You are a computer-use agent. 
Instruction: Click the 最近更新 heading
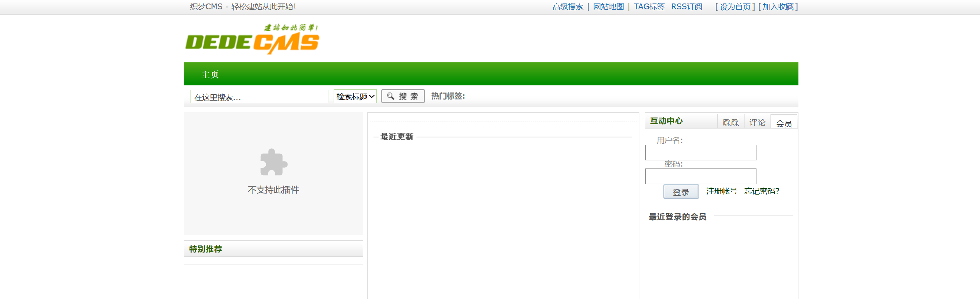397,137
